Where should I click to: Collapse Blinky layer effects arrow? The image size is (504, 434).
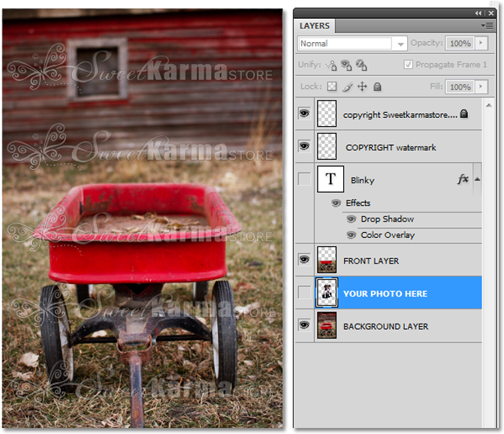(x=477, y=179)
